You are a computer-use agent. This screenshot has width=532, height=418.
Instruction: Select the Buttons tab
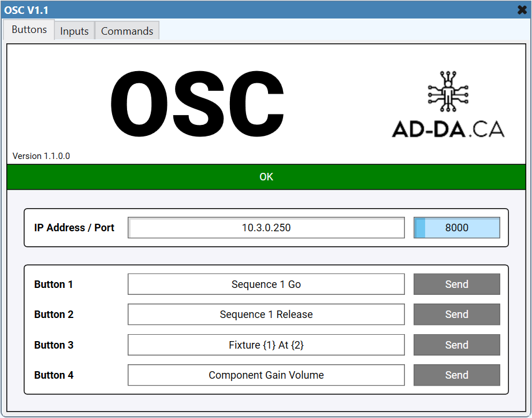(x=28, y=29)
